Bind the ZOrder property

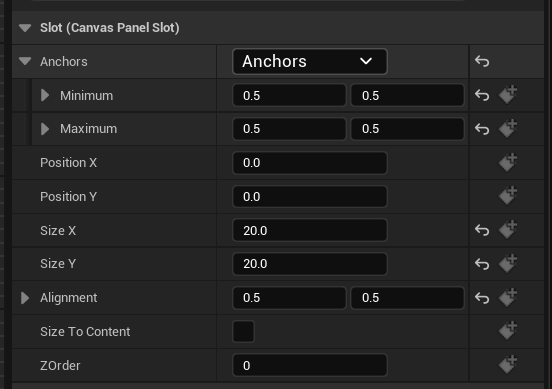click(x=508, y=365)
